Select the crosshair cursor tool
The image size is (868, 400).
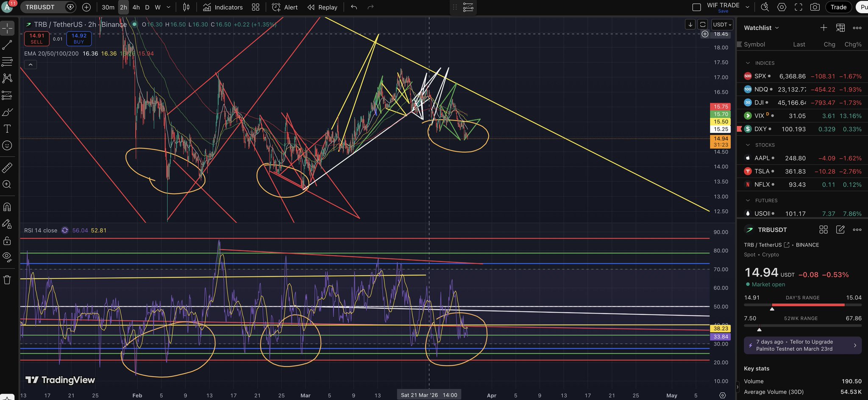(x=7, y=28)
